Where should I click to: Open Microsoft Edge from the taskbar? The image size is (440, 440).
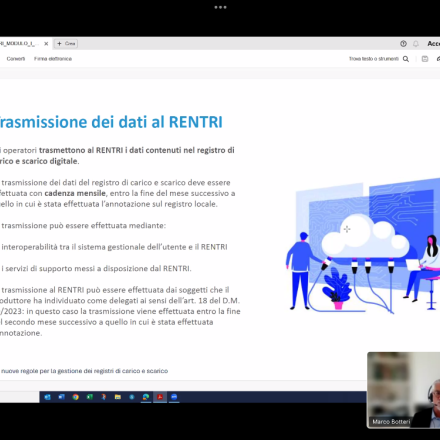coord(146,397)
